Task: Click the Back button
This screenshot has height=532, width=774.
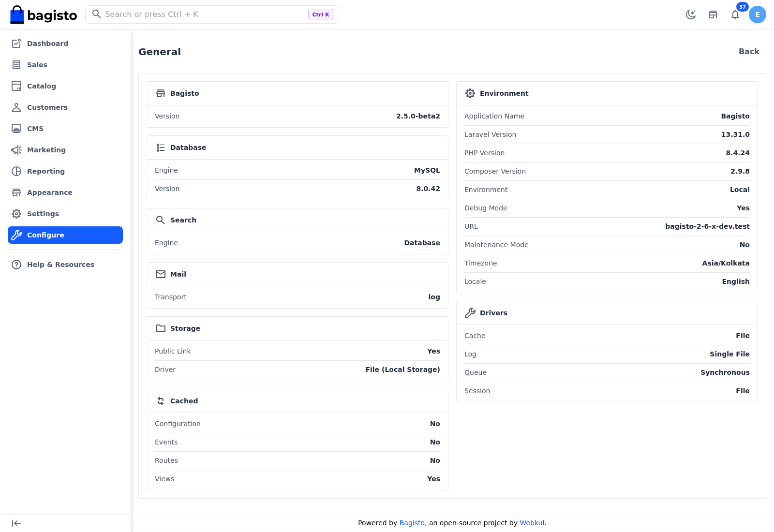Action: (x=749, y=51)
